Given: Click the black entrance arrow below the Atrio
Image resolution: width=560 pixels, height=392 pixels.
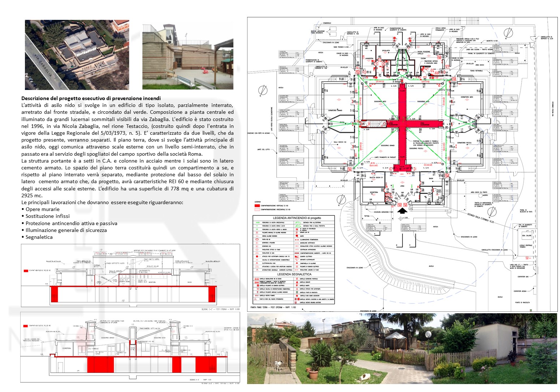Looking at the screenshot, I should 402,211.
